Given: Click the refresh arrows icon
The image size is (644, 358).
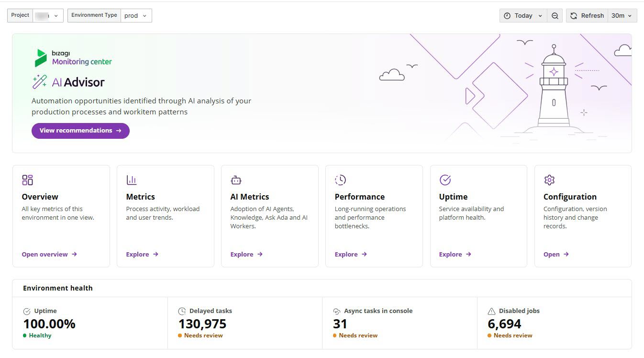Looking at the screenshot, I should 574,16.
